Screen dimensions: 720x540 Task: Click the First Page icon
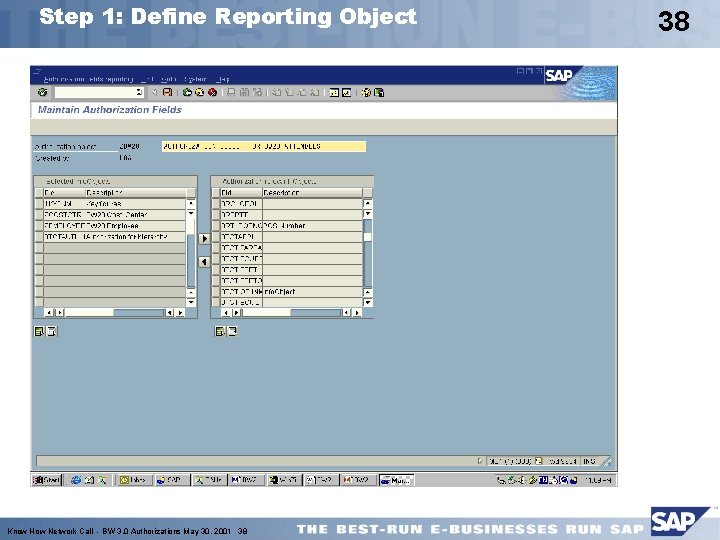[276, 92]
